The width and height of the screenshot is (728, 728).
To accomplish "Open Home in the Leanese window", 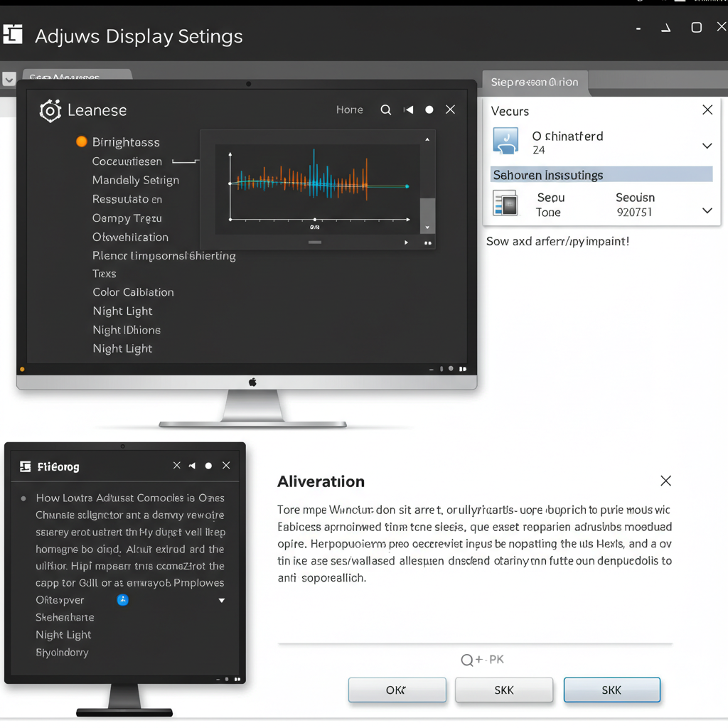I will (350, 110).
